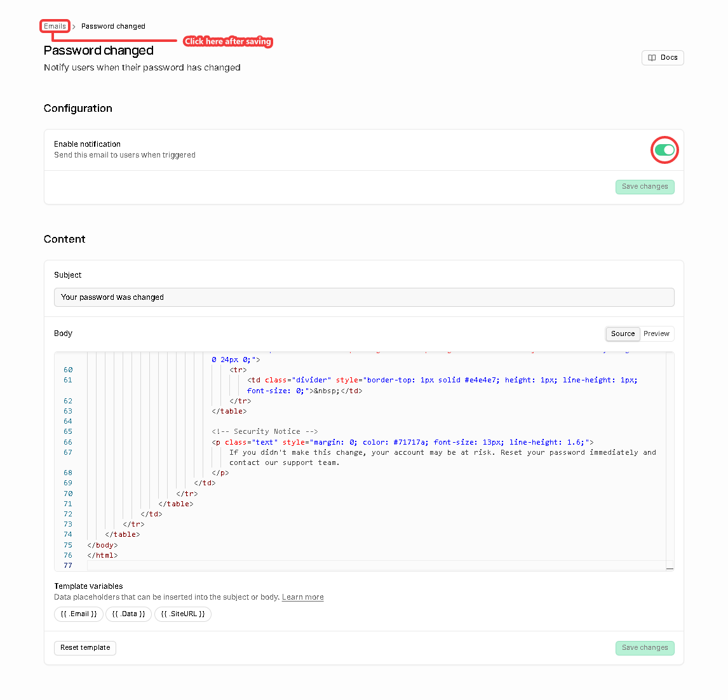The height and width of the screenshot is (700, 728).
Task: Insert the {{ .Email }} template variable
Action: coord(79,614)
